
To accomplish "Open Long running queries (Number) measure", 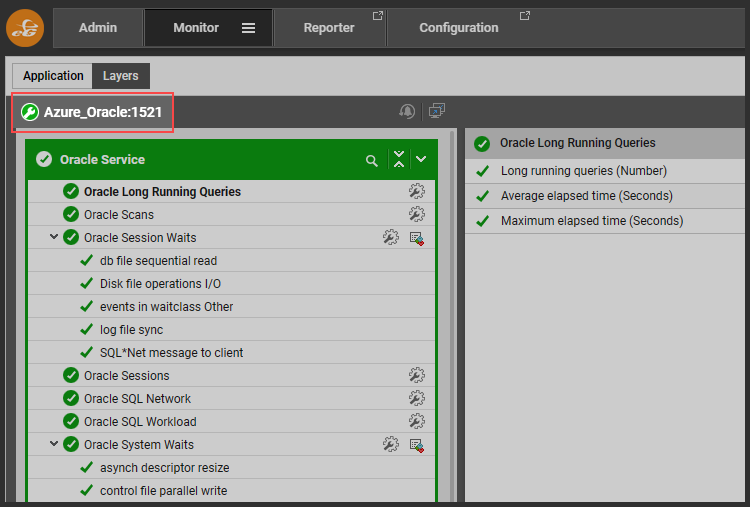I will [x=584, y=171].
